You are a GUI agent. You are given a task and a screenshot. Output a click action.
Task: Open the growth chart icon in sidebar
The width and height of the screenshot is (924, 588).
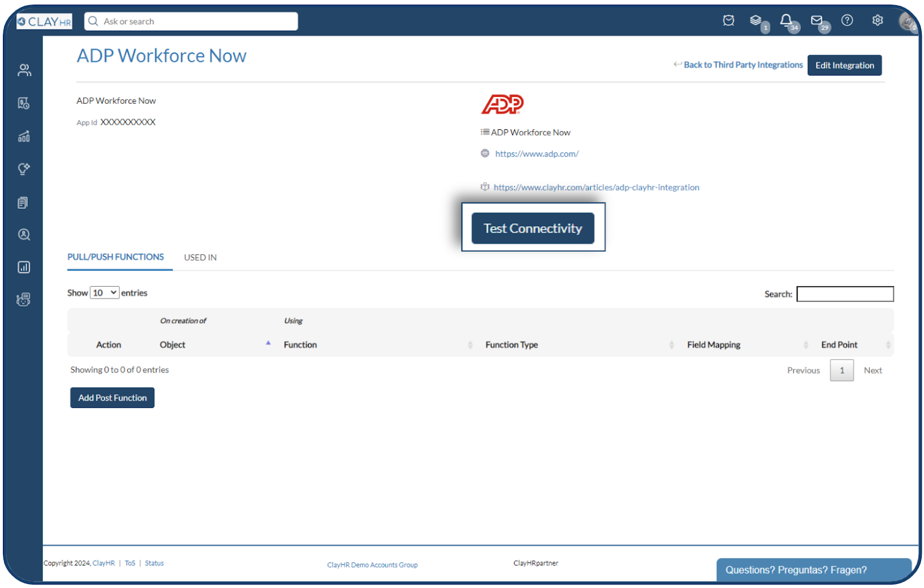[24, 136]
